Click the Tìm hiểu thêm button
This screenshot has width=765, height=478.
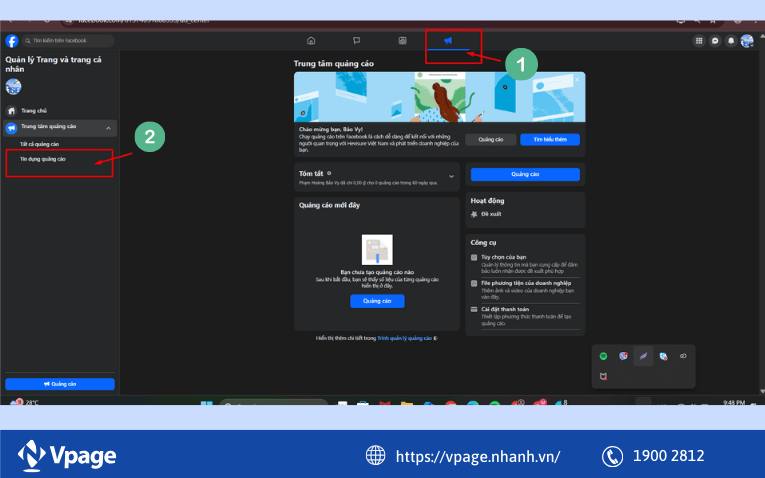tap(550, 139)
